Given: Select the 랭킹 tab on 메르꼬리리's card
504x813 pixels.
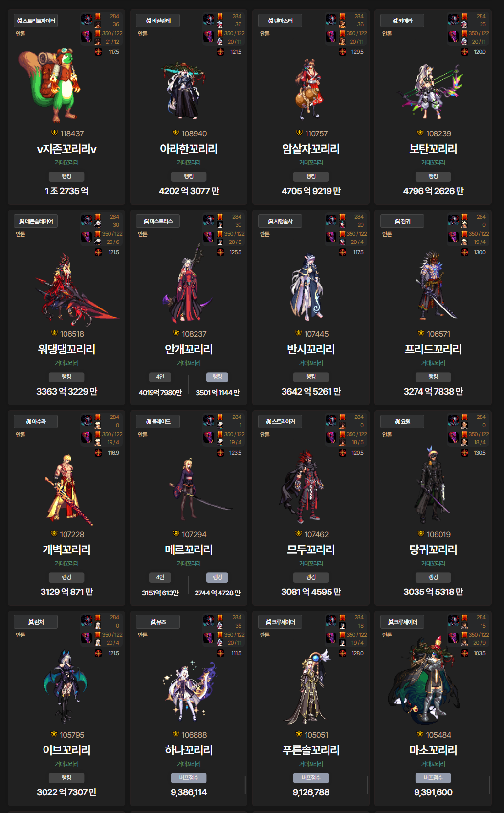Looking at the screenshot, I should coord(218,577).
